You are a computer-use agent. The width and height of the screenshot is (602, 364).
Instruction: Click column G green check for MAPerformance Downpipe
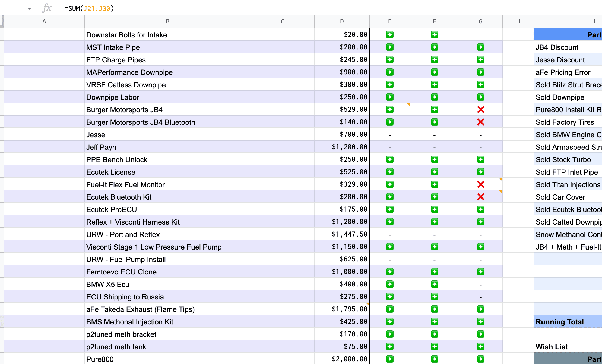[x=481, y=72]
